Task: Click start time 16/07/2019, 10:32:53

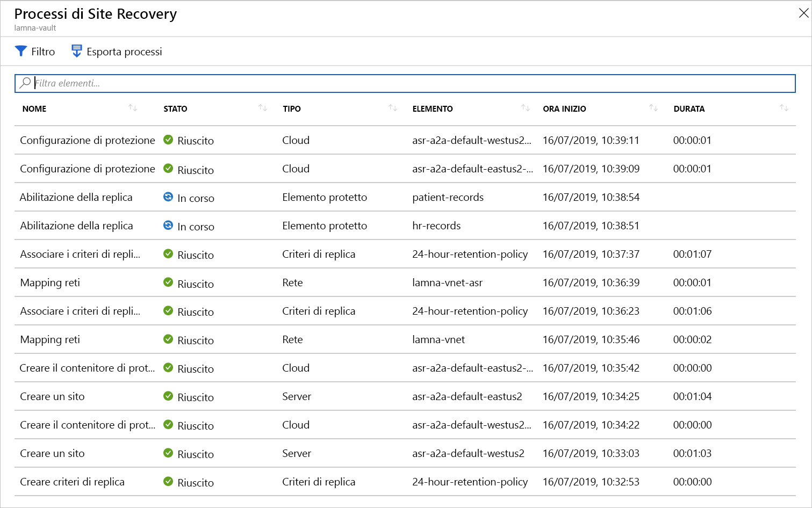Action: [x=591, y=482]
